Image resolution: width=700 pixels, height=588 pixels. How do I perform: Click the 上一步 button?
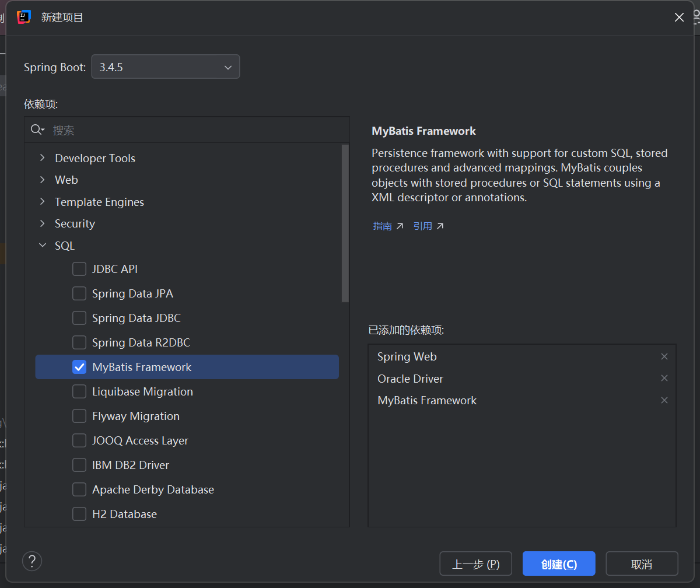point(475,563)
